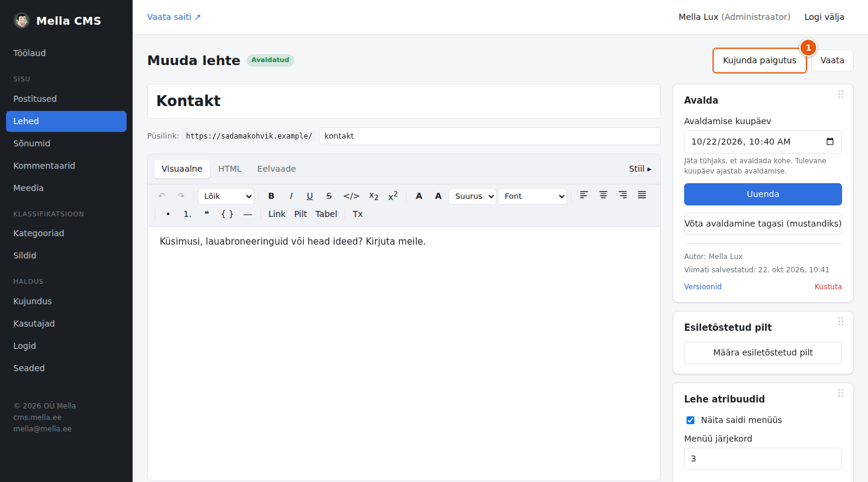Apply subscript formatting
This screenshot has width=868, height=482.
[x=374, y=196]
